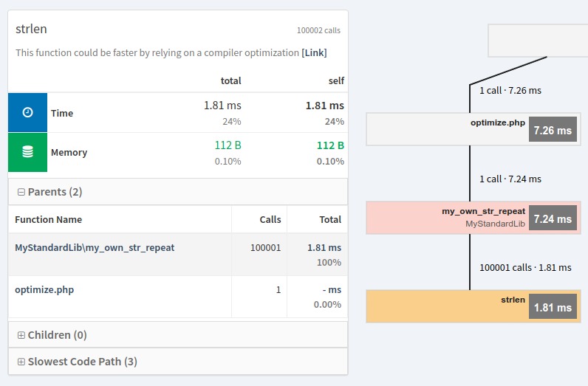
Task: Click the '100001 calls · 1.81 ms' edge label
Action: click(x=525, y=268)
